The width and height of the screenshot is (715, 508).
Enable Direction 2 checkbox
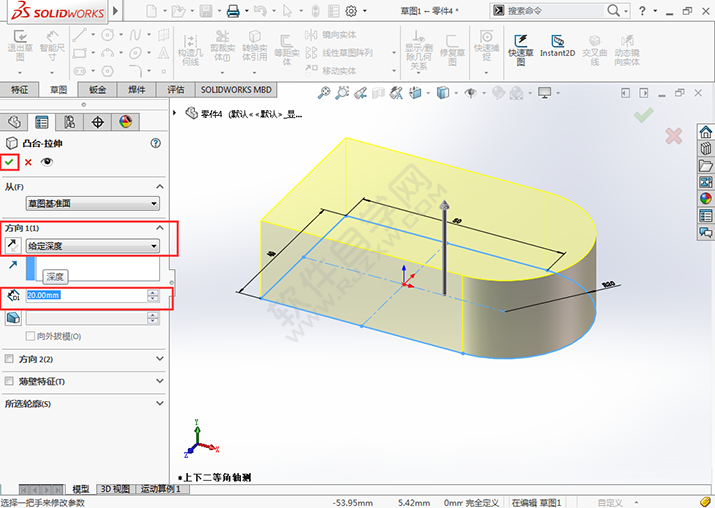pyautogui.click(x=9, y=359)
